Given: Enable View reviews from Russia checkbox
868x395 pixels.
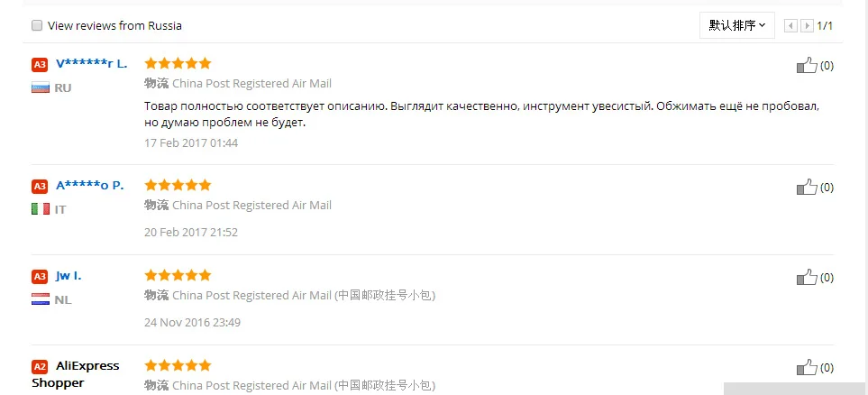Looking at the screenshot, I should pyautogui.click(x=37, y=25).
